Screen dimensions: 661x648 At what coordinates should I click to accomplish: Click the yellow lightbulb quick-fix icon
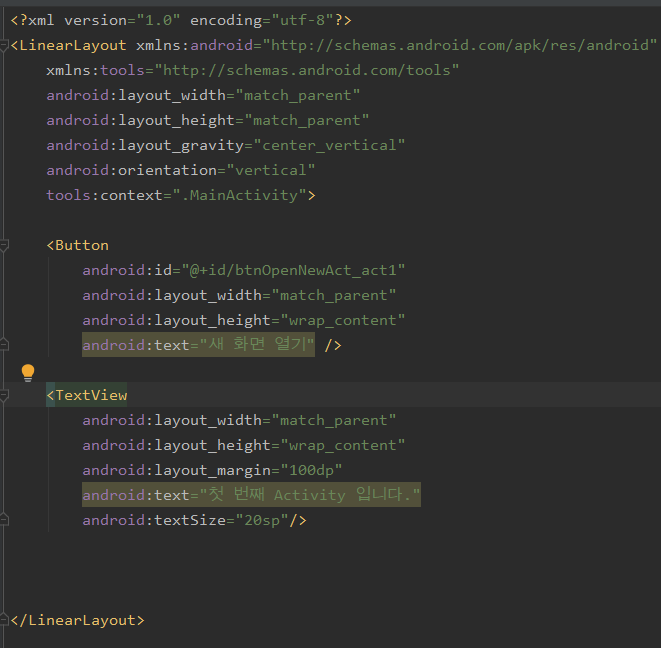(x=28, y=373)
